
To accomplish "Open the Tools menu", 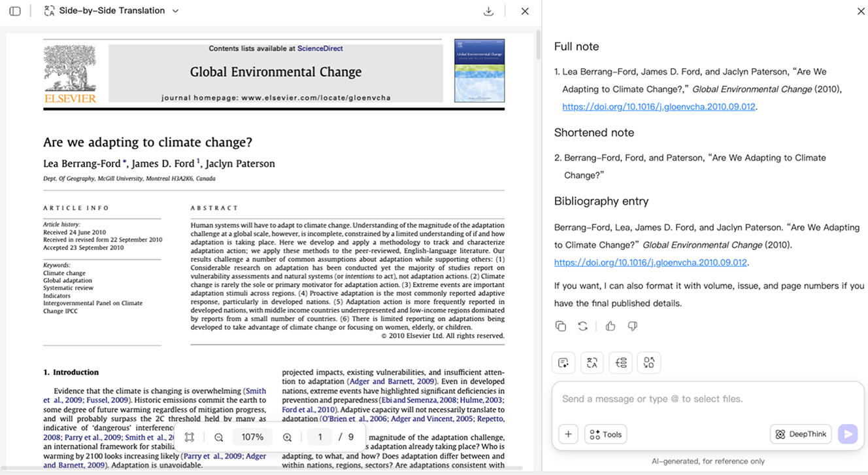I will (x=605, y=434).
